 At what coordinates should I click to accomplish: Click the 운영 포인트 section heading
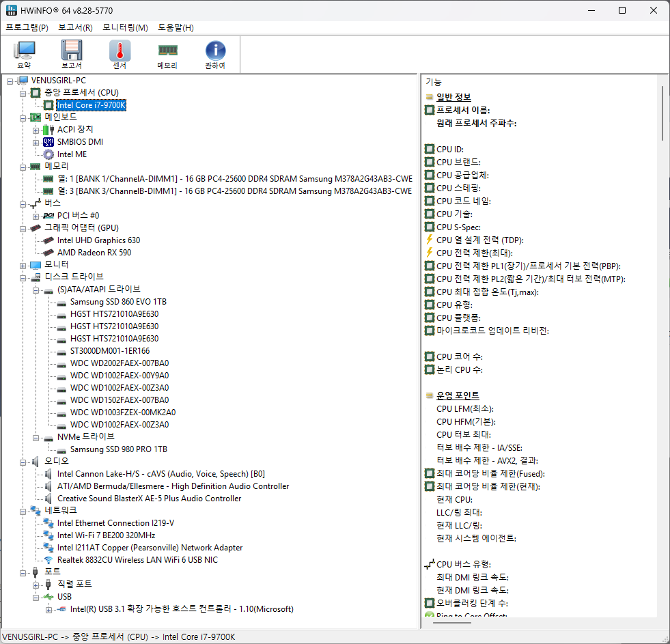click(457, 395)
